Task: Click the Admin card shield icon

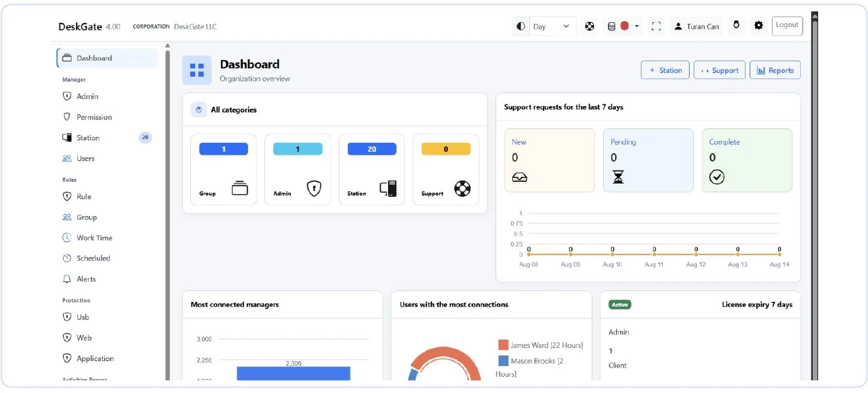Action: 314,188
